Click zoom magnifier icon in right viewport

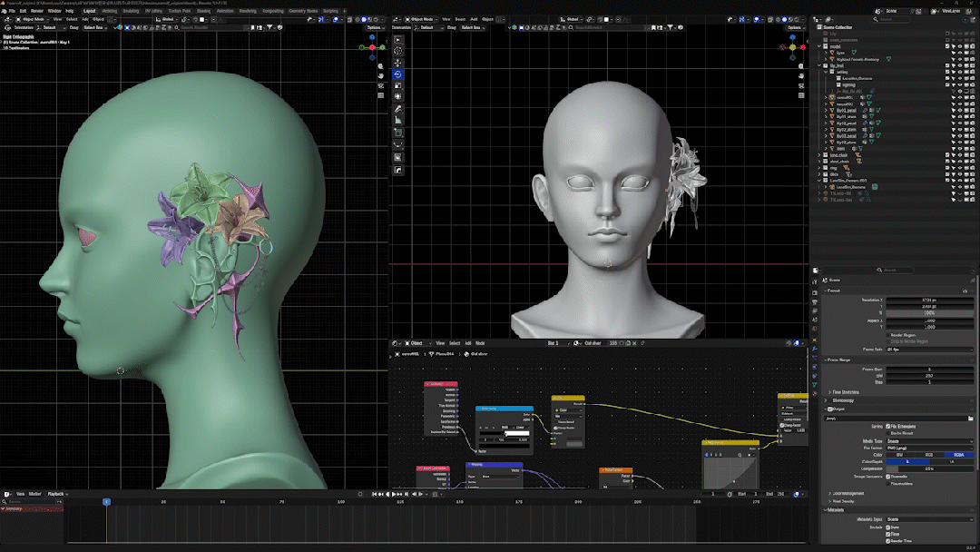(801, 65)
